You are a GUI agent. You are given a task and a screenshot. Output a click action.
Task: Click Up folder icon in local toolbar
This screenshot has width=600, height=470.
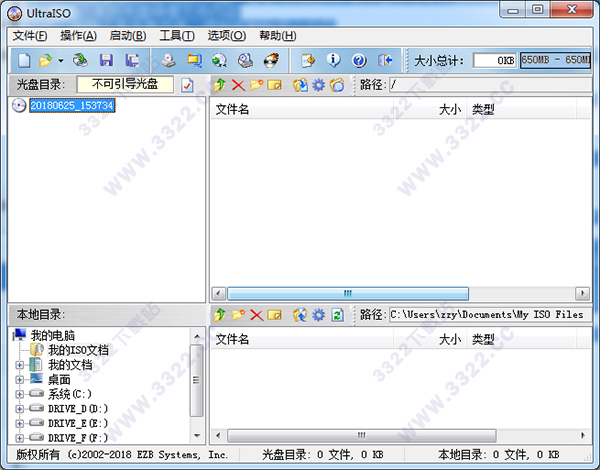[219, 315]
